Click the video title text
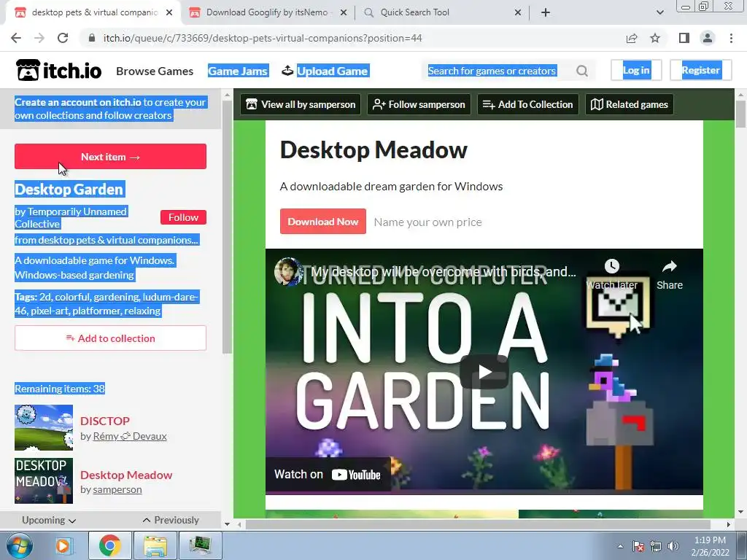 [443, 272]
